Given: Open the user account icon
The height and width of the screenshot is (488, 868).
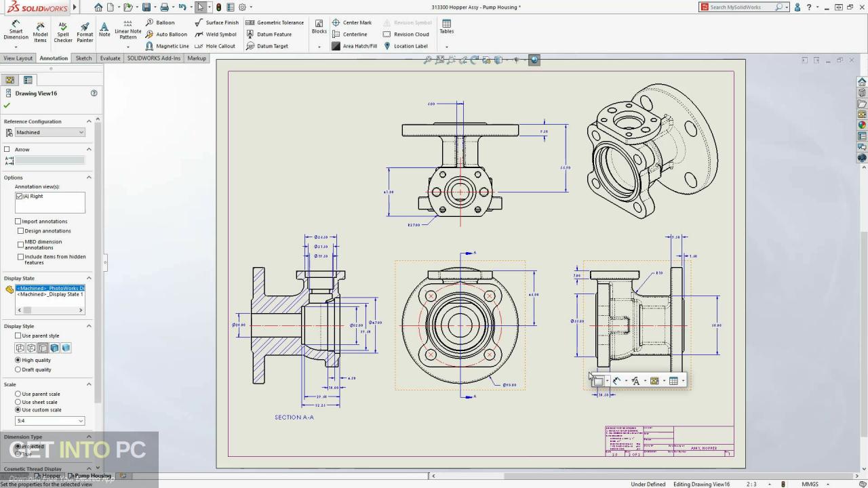Looking at the screenshot, I should pyautogui.click(x=798, y=7).
